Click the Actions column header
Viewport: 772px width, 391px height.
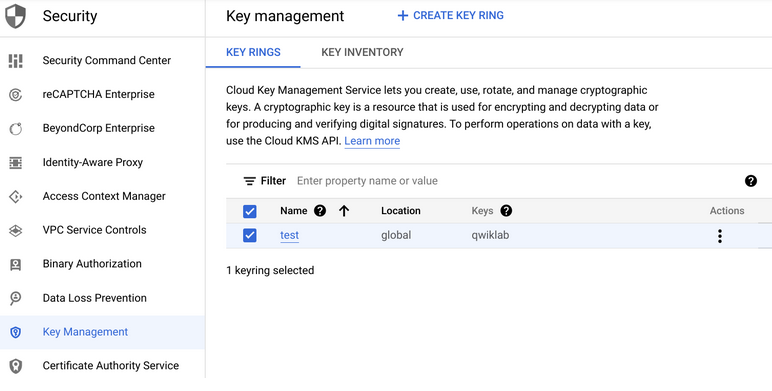click(x=727, y=211)
